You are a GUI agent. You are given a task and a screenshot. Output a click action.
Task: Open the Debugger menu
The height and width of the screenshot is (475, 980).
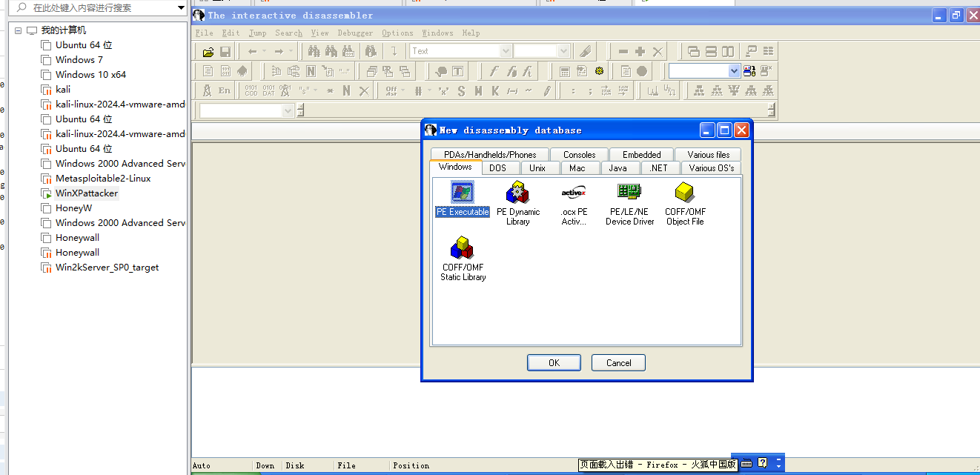point(355,33)
